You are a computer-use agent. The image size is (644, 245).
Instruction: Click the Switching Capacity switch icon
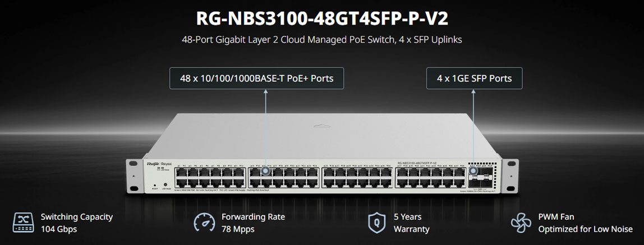pos(23,223)
